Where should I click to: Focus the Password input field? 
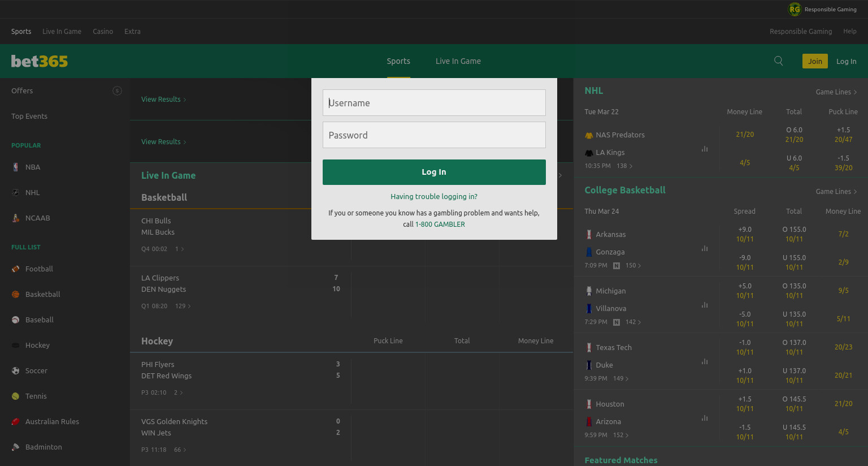tap(434, 135)
